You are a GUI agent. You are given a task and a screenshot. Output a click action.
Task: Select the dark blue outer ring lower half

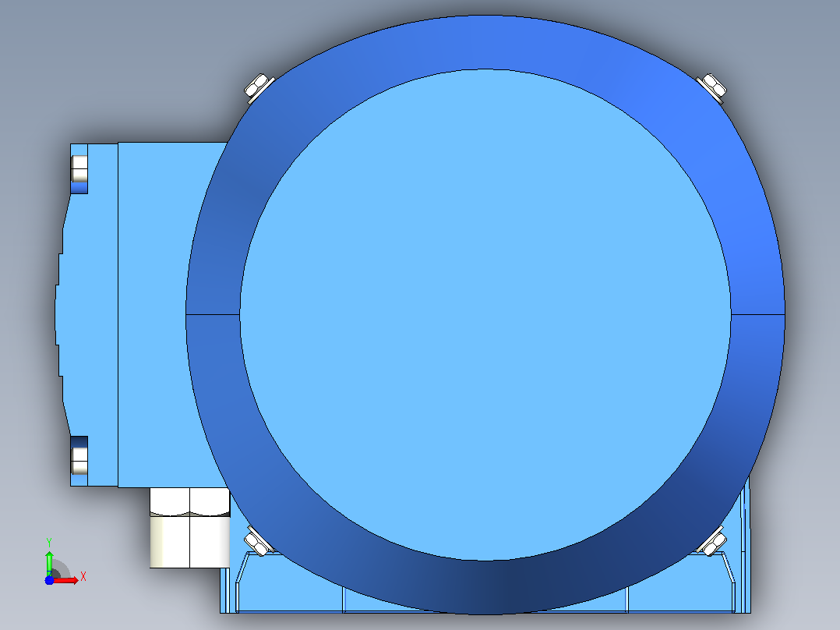coord(485,587)
